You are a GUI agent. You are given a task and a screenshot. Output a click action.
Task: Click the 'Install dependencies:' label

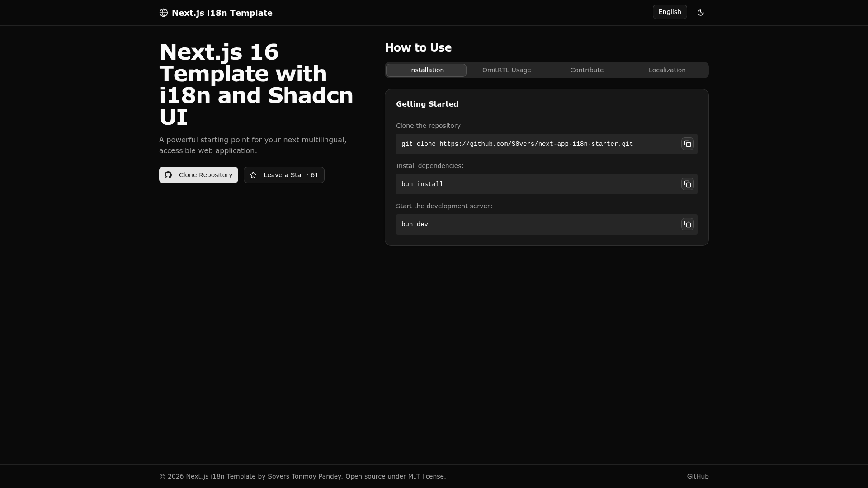tap(430, 166)
